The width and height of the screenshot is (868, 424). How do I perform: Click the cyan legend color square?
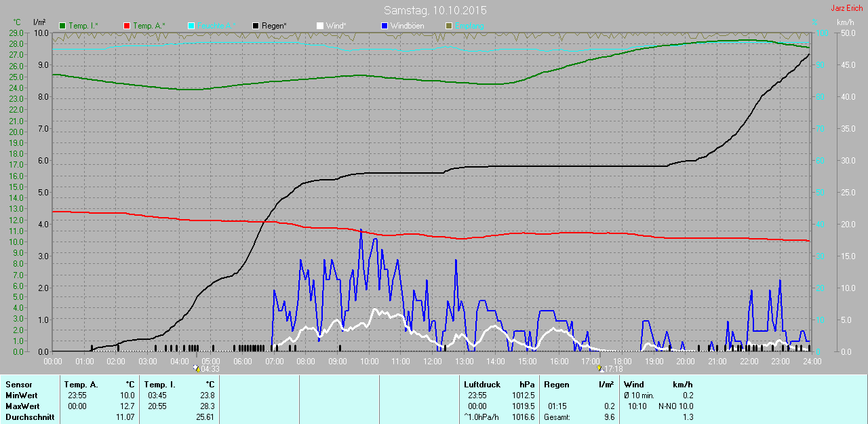pos(191,26)
